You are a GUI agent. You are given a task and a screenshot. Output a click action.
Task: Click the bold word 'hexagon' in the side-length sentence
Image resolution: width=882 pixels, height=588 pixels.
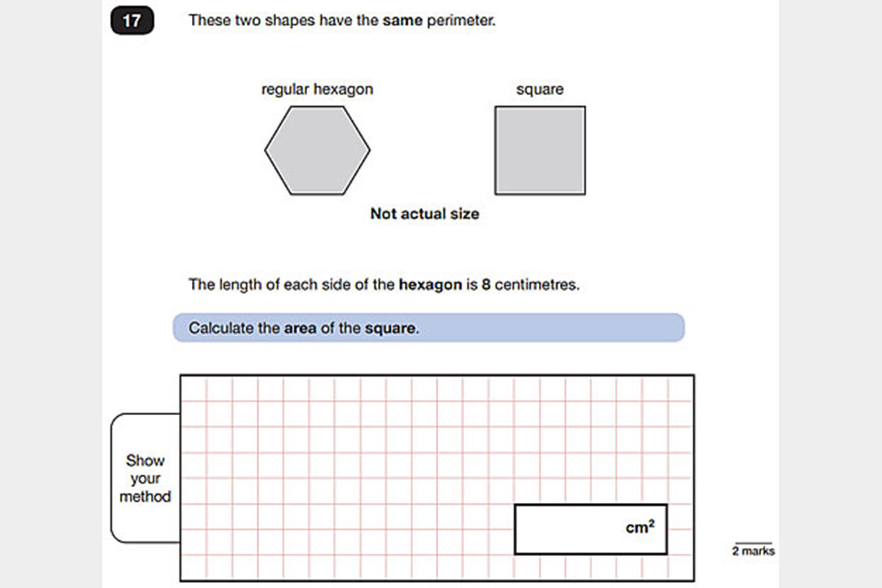click(x=430, y=285)
